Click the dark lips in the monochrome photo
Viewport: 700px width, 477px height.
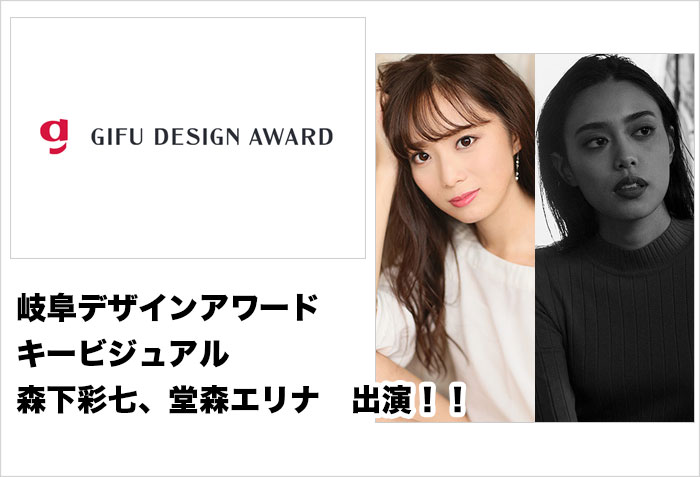[630, 187]
